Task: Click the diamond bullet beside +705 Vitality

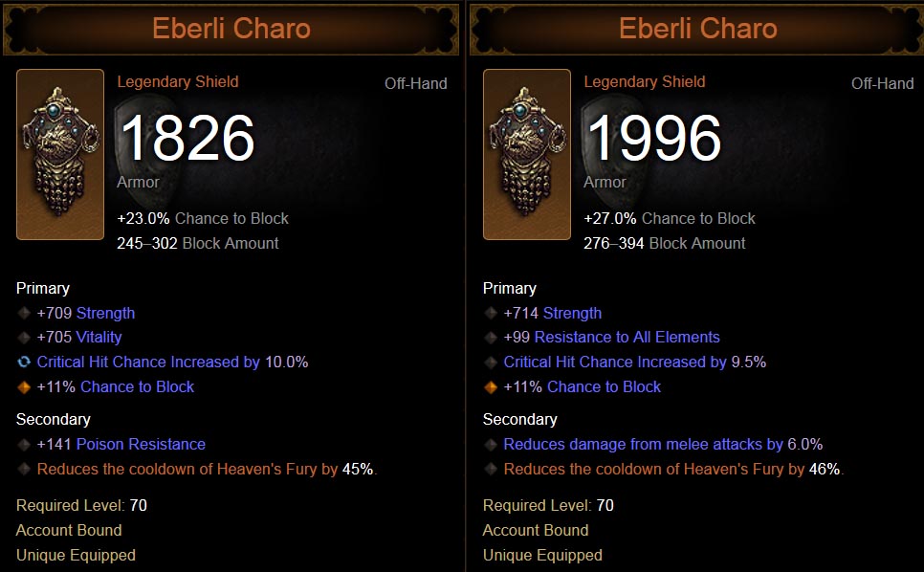Action: tap(24, 338)
